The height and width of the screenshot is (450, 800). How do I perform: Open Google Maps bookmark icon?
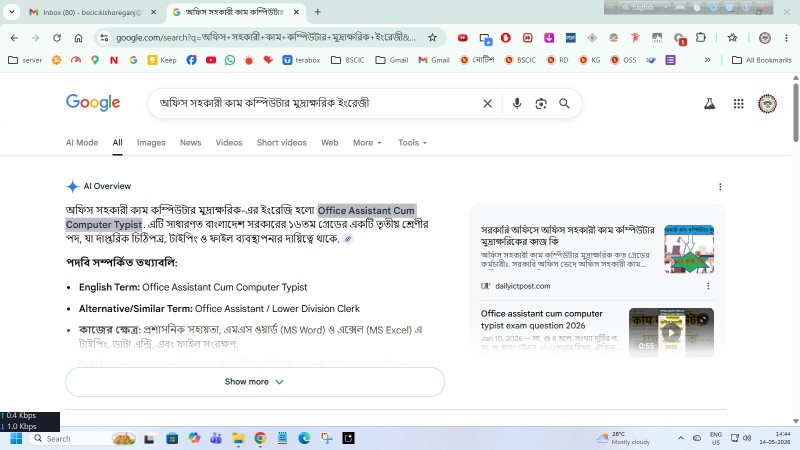point(95,60)
